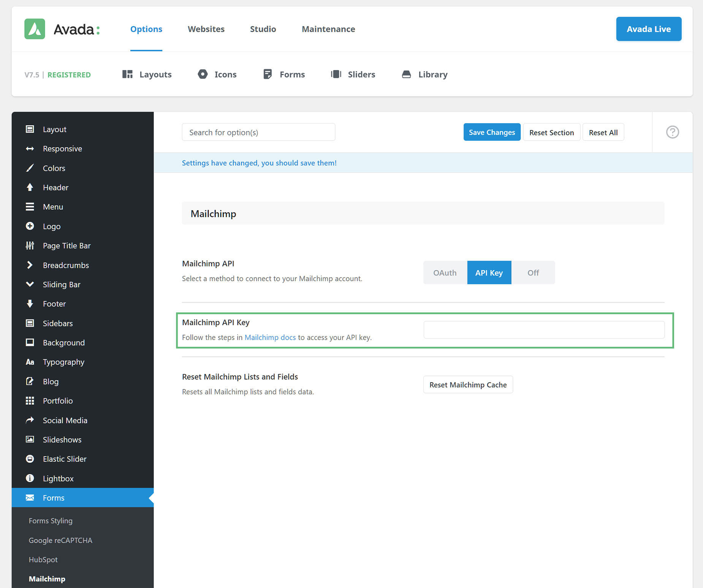Click the Avada Live button

click(x=649, y=29)
